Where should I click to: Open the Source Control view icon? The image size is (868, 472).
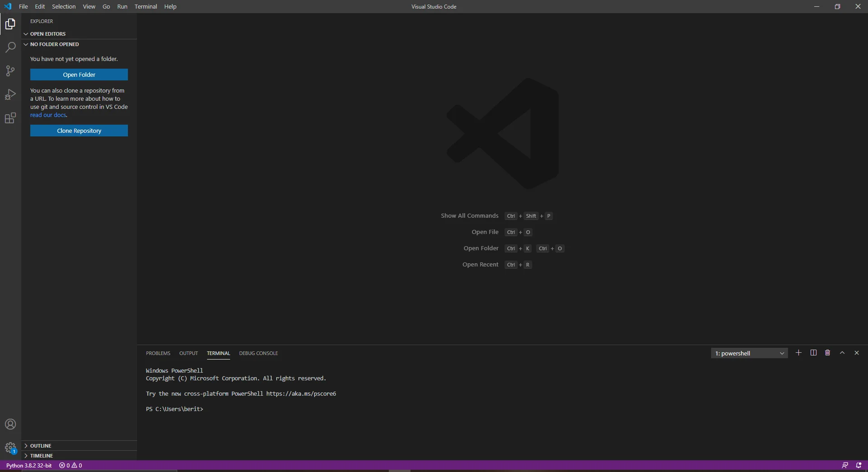click(x=10, y=71)
